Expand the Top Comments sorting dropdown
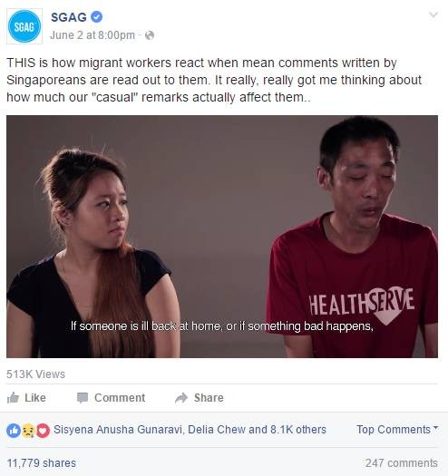448x476 pixels. pos(397,430)
